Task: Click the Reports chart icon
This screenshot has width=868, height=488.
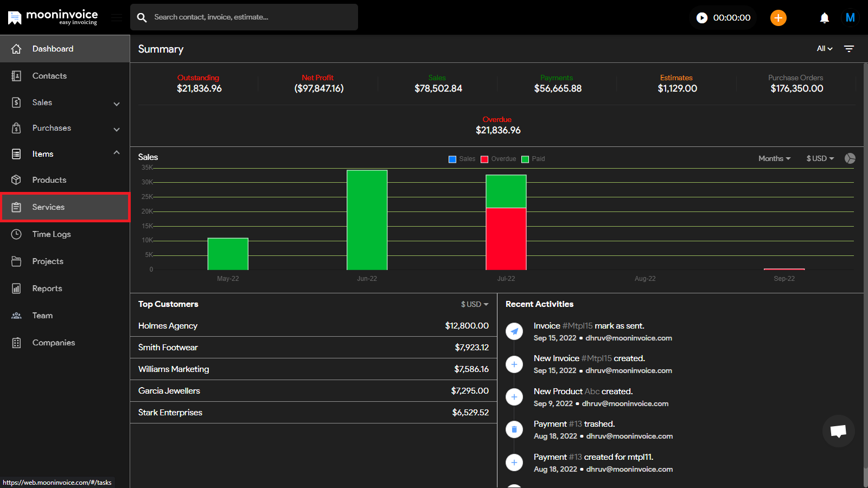Action: 16,288
